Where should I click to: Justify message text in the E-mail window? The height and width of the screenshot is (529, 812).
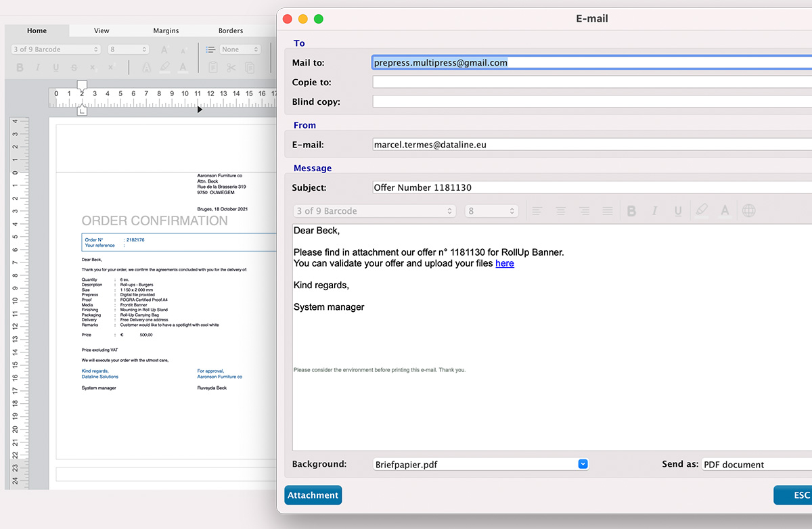(x=608, y=211)
